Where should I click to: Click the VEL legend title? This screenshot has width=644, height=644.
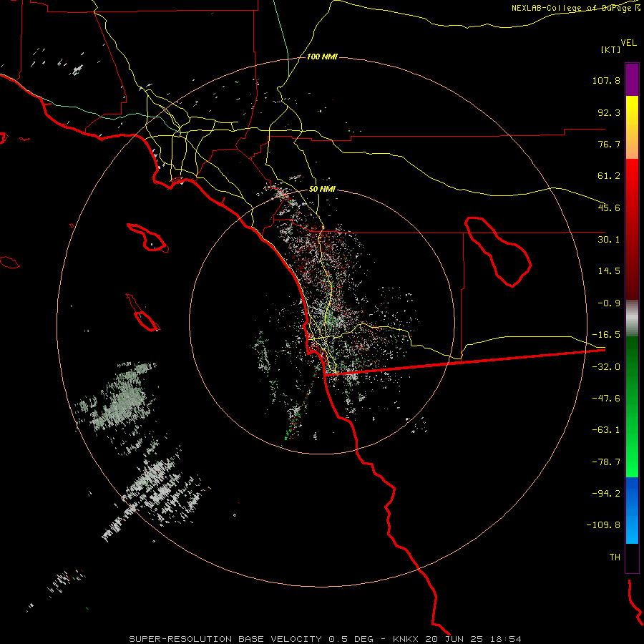(x=628, y=43)
